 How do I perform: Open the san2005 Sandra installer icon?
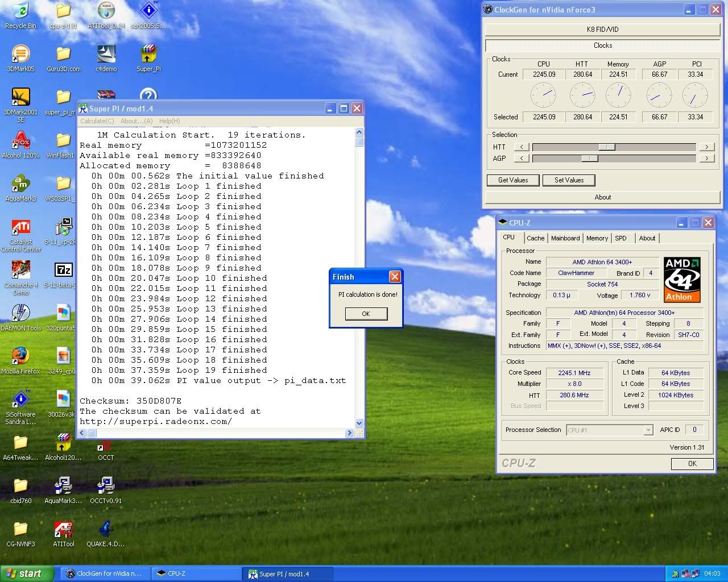[148, 15]
